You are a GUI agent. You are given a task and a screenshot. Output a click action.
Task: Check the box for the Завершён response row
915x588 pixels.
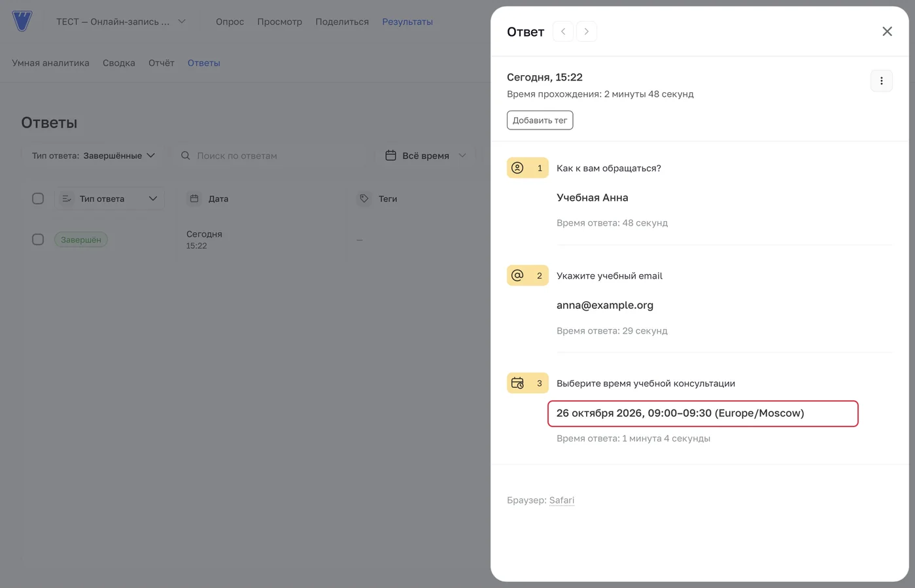pos(38,239)
